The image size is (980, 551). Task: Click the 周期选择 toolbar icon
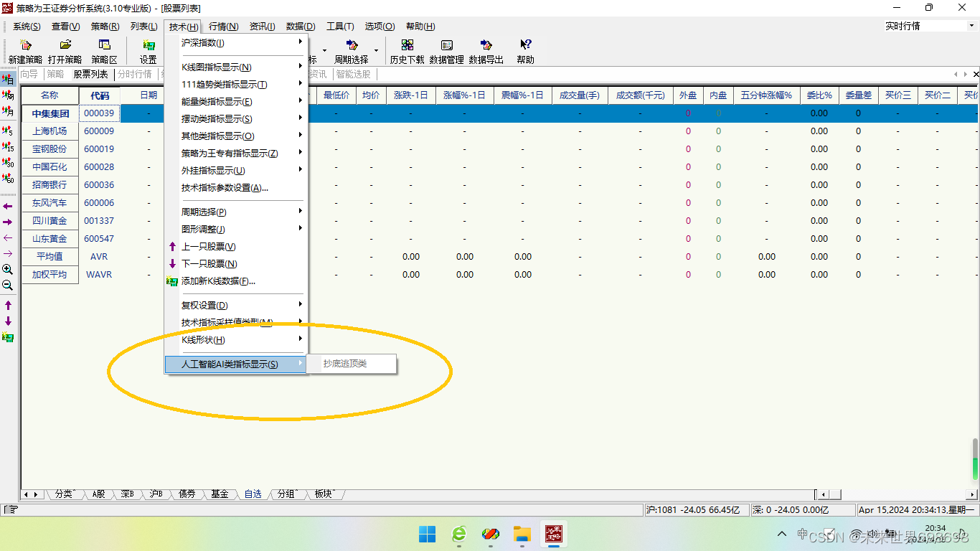click(352, 52)
